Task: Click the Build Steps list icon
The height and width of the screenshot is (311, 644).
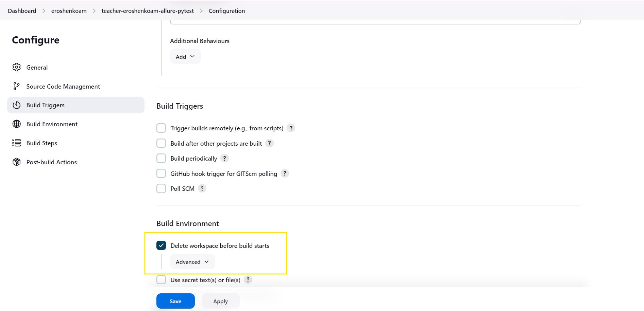Action: 16,143
